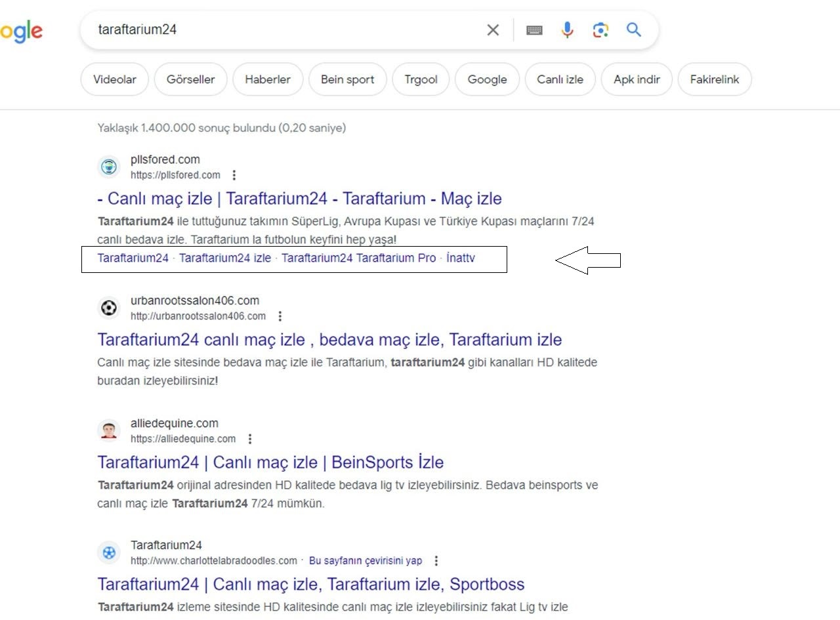This screenshot has width=840, height=620.
Task: Open the '- Canlı maç izle | Taraftarium24' result
Action: click(x=299, y=199)
